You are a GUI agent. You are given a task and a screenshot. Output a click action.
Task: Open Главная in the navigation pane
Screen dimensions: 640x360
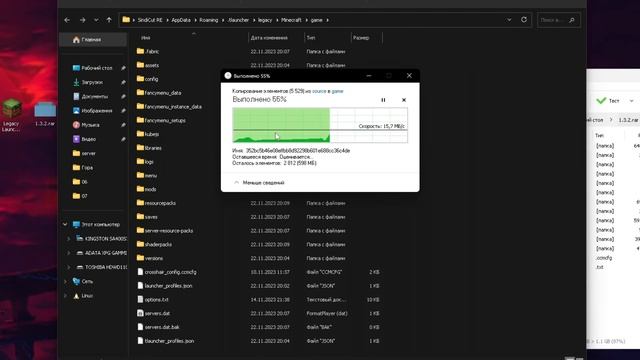pyautogui.click(x=93, y=40)
